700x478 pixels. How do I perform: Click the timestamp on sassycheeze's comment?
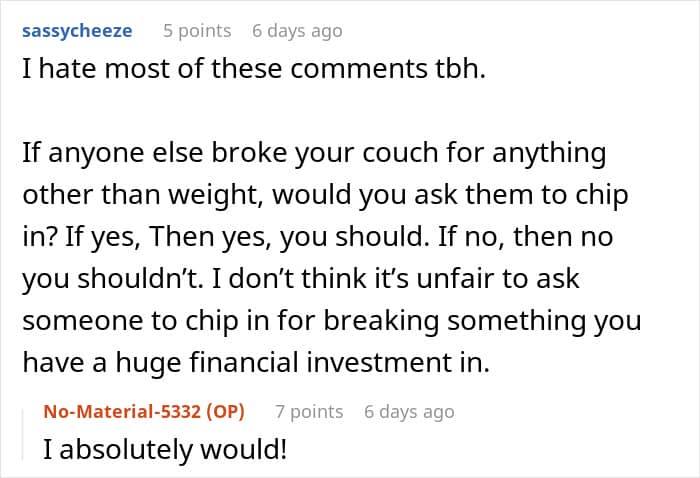(297, 31)
